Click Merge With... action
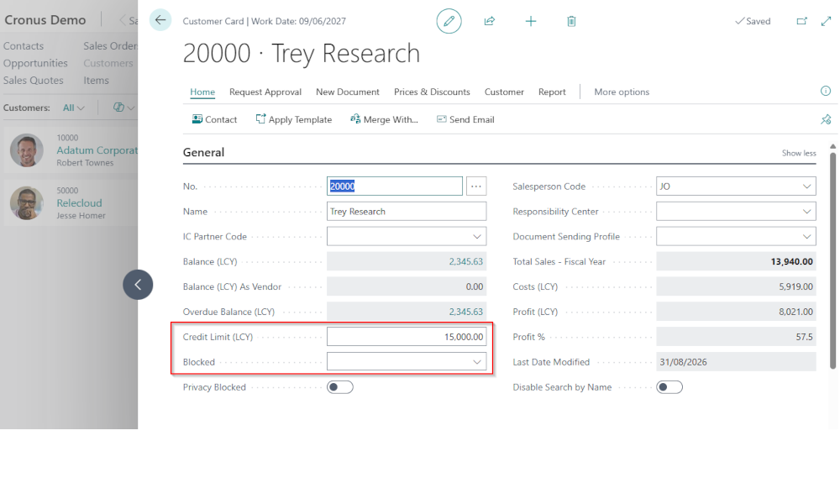Viewport: 840px width, 504px height. click(x=384, y=119)
